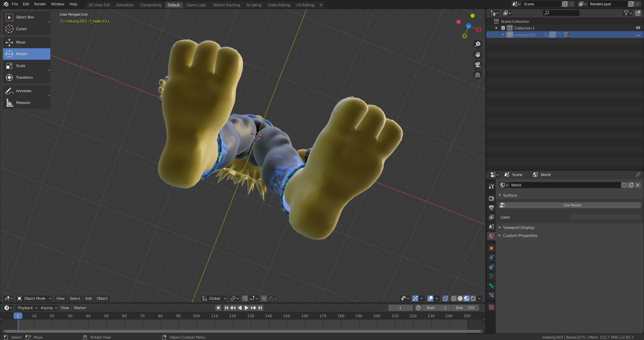Image resolution: width=644 pixels, height=340 pixels.
Task: Jump to next keyframe
Action: click(x=253, y=308)
